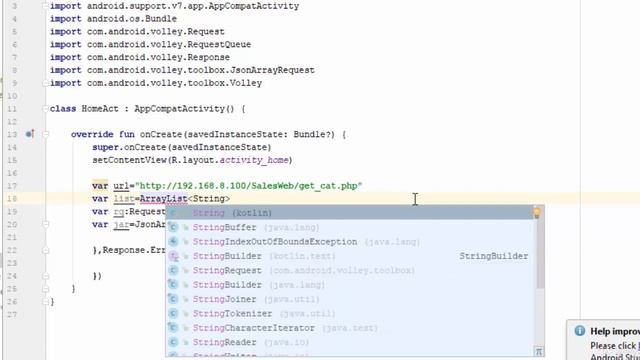Image resolution: width=640 pixels, height=360 pixels.
Task: Click line number 21 in the gutter
Action: pos(12,237)
